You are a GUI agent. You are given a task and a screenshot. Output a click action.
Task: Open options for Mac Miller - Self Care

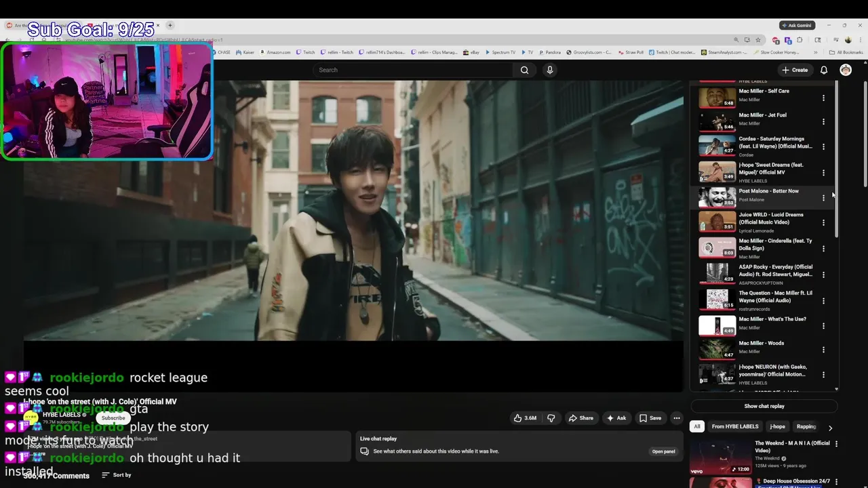tap(823, 98)
